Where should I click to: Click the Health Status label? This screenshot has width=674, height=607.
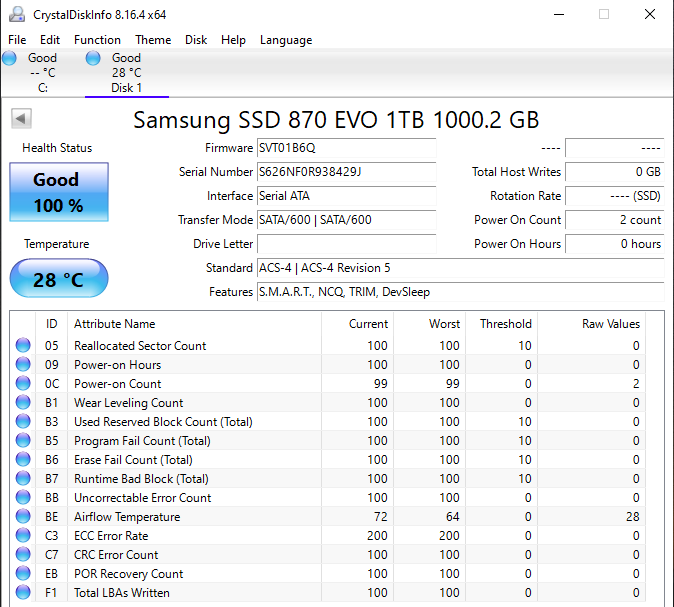click(57, 148)
